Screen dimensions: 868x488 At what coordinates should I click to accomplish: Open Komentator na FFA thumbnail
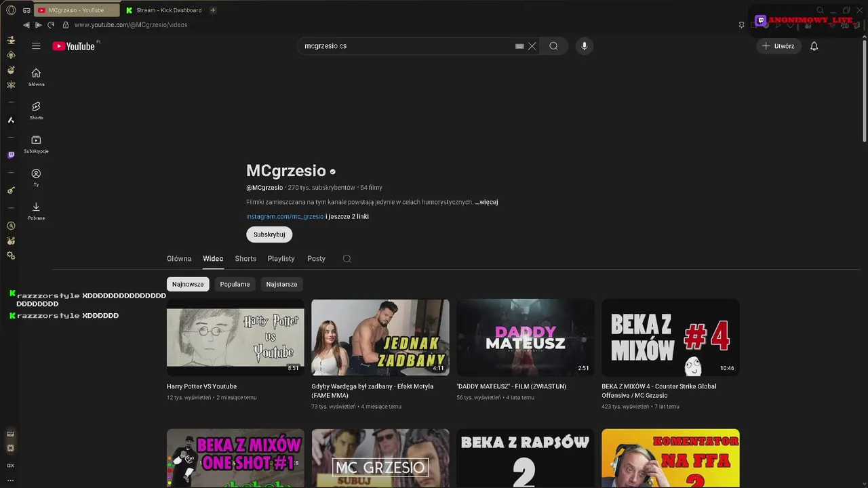point(671,458)
